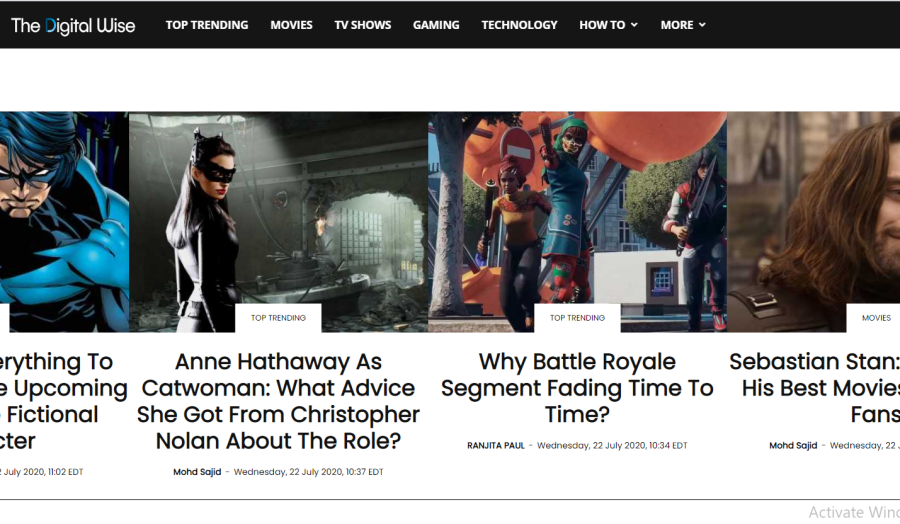The width and height of the screenshot is (900, 524).
Task: Open the GAMING navigation item
Action: [x=436, y=25]
